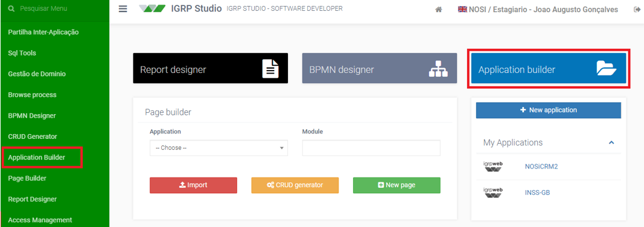Open the Application Choose dropdown
This screenshot has width=644, height=227.
click(218, 148)
